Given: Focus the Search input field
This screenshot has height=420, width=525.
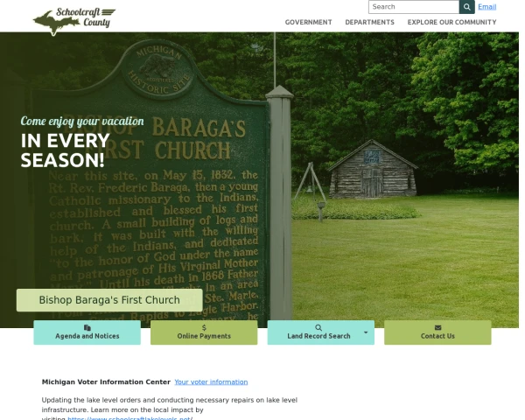Looking at the screenshot, I should tap(414, 7).
